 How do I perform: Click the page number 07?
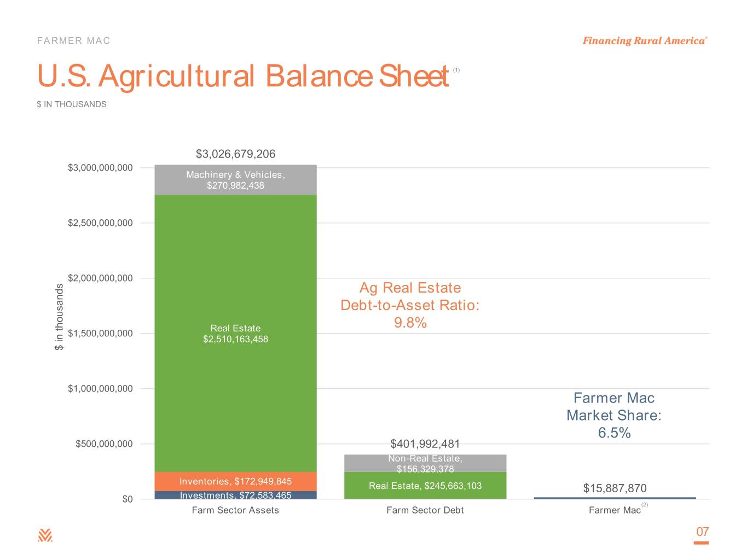(x=702, y=532)
